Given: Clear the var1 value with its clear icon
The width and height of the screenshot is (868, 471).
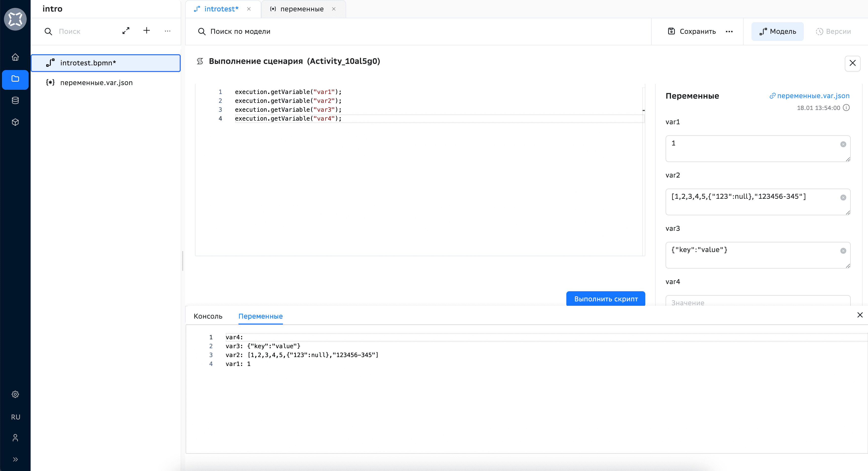Looking at the screenshot, I should (x=843, y=144).
